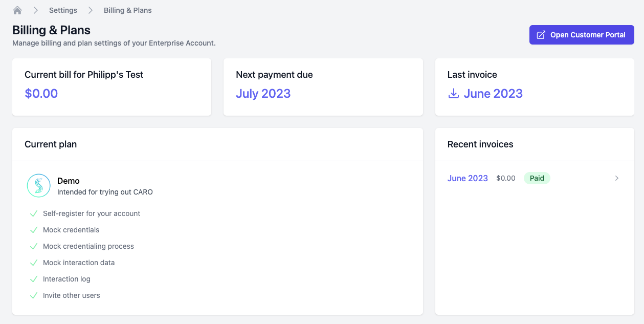Screen dimensions: 644x324
Task: Click the breadcrumb chevron after Settings
Action: click(90, 10)
